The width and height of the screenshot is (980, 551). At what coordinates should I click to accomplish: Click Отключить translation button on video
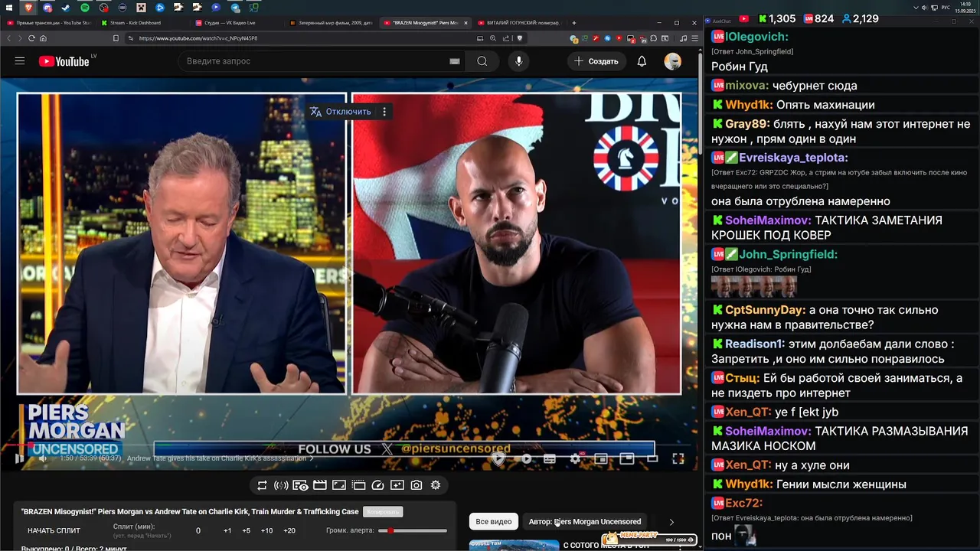(x=341, y=112)
